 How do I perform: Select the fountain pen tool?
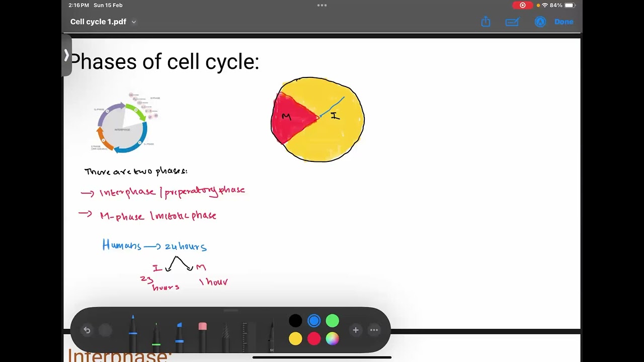click(x=272, y=336)
